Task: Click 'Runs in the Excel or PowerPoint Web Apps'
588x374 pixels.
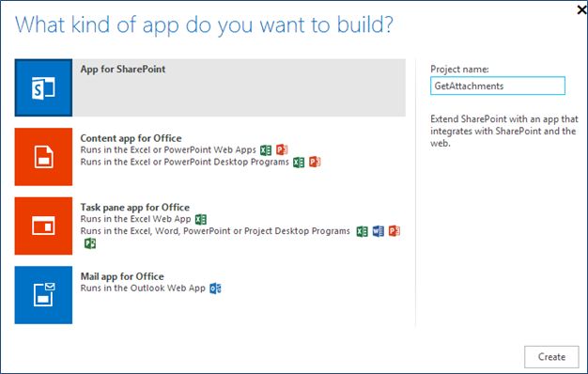Action: pos(168,150)
